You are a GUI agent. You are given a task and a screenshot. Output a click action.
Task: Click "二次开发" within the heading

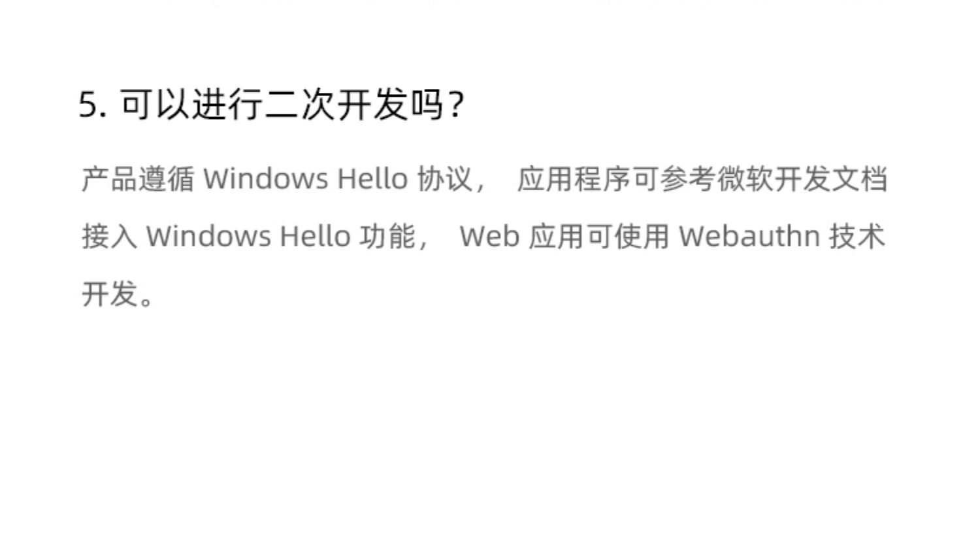[336, 105]
